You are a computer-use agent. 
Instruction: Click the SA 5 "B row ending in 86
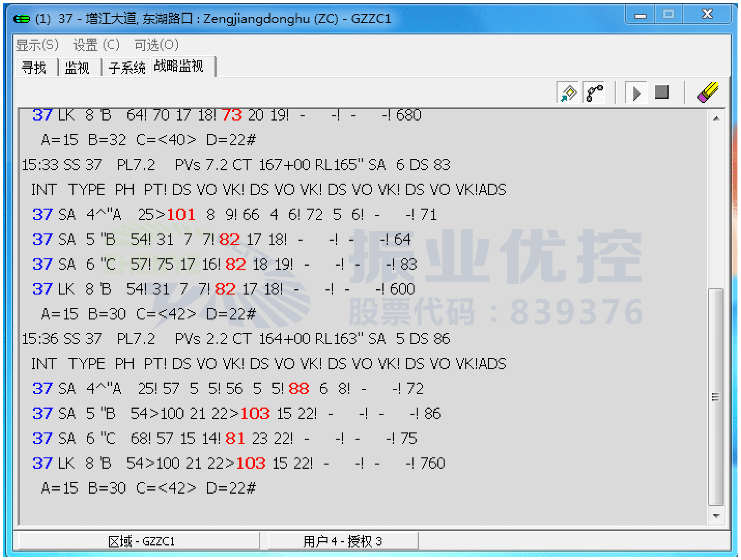[x=236, y=414]
